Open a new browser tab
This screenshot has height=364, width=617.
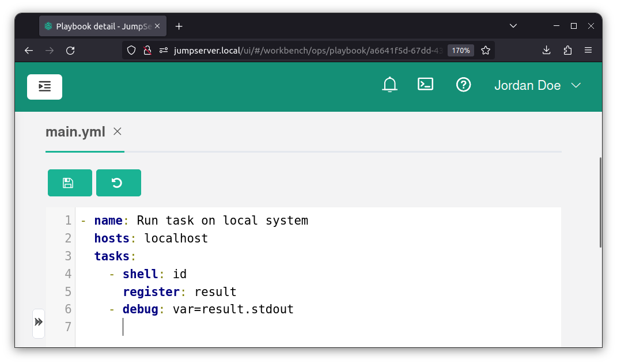(x=179, y=26)
